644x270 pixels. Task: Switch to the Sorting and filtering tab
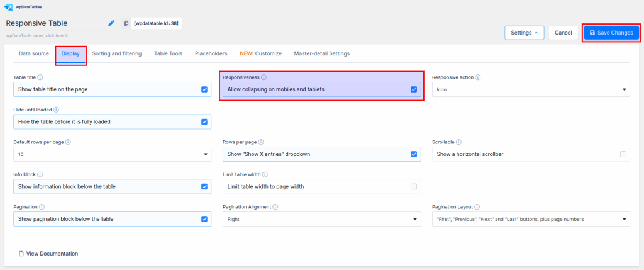tap(117, 54)
